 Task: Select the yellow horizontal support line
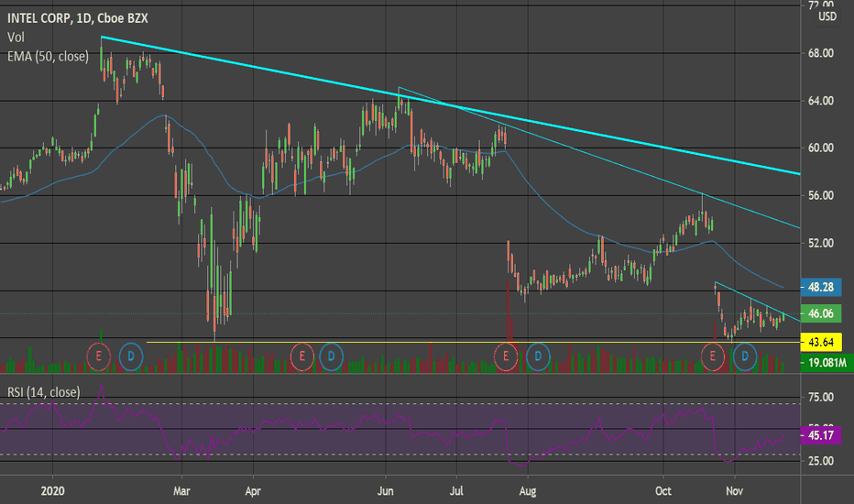pyautogui.click(x=474, y=342)
